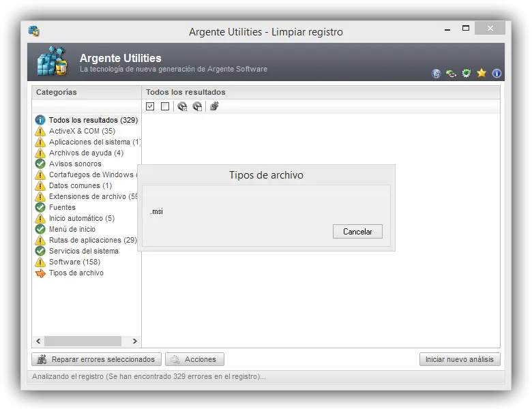Minimize the Argente Utilities window
This screenshot has width=532, height=411.
[x=447, y=29]
